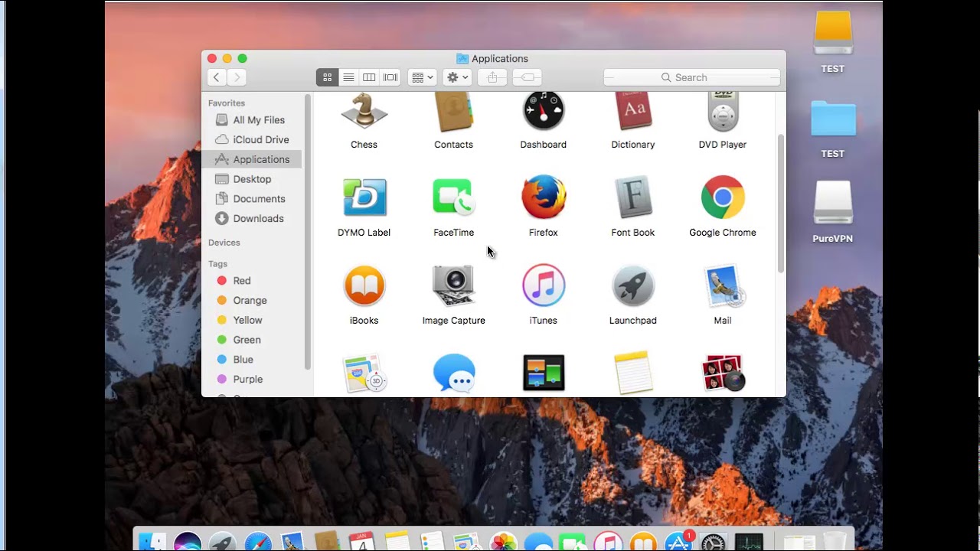This screenshot has height=551, width=980.
Task: Click the sidebar vertical scrollbar
Action: tap(308, 232)
